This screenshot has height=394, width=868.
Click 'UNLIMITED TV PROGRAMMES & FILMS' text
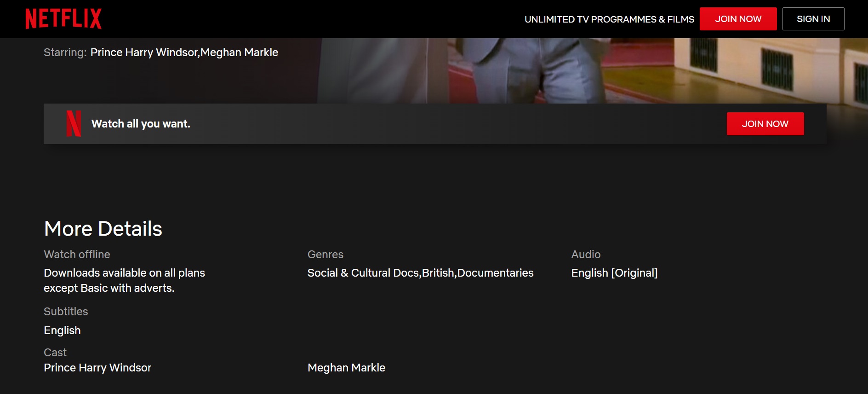609,19
